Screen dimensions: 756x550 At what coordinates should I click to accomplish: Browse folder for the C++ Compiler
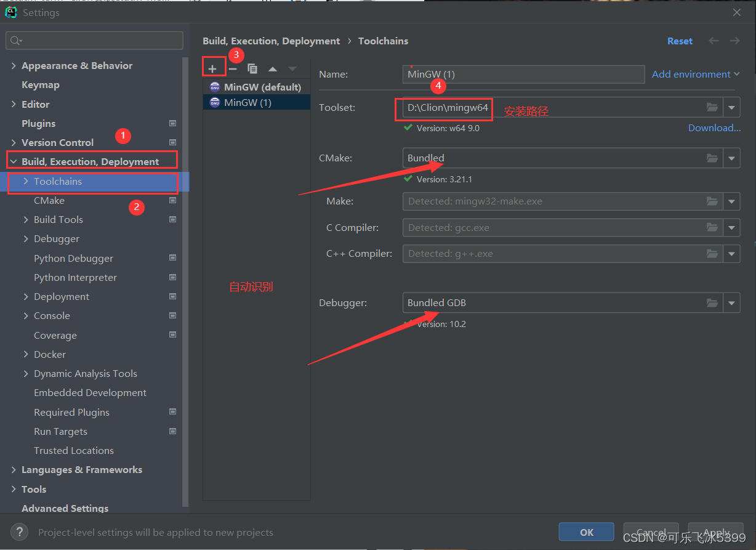[x=712, y=254]
